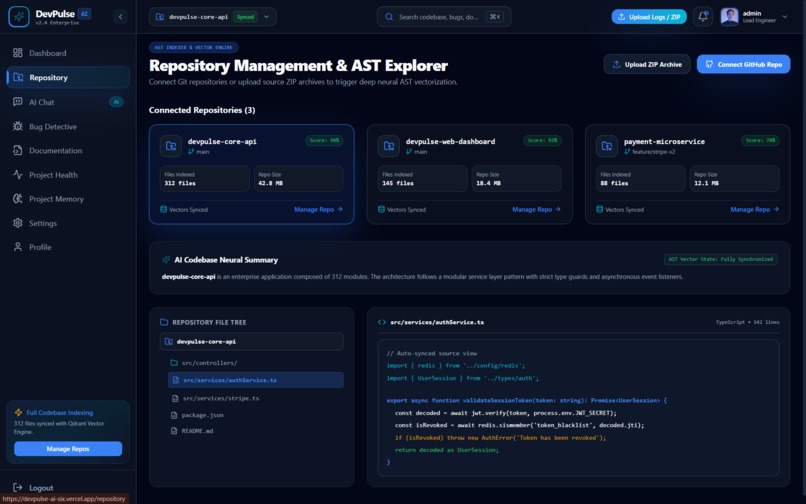This screenshot has width=806, height=504.
Task: Click Connect GitHub Repo button
Action: pos(743,64)
